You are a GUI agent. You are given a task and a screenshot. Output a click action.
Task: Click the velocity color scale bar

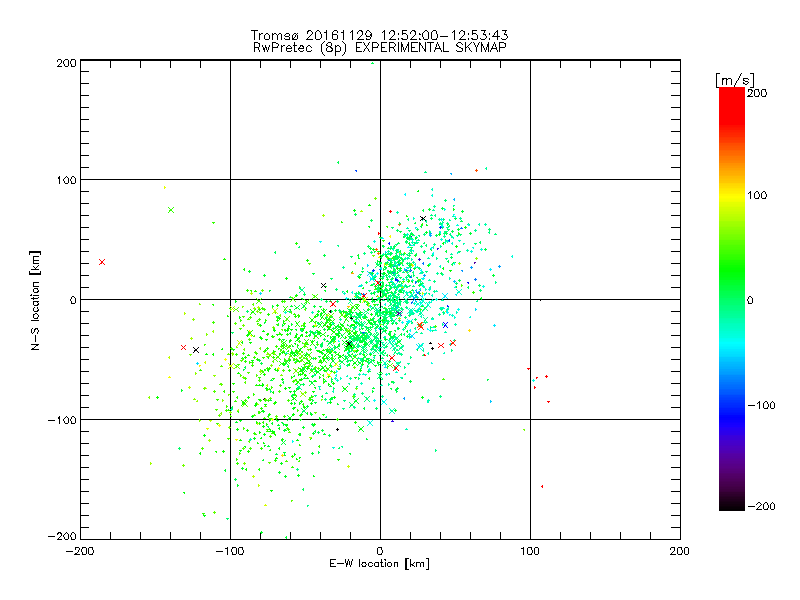(732, 299)
